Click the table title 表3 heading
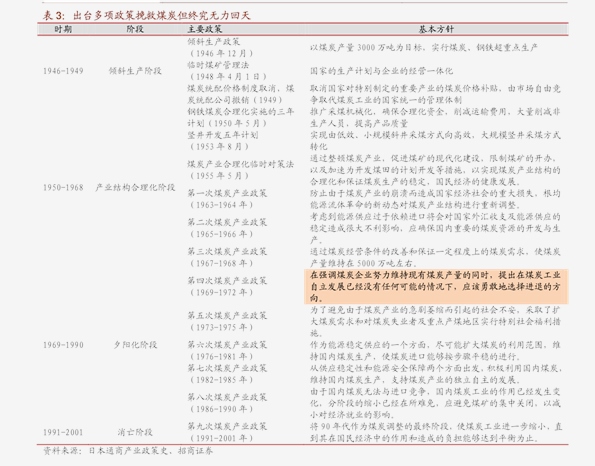The width and height of the screenshot is (595, 466). tap(146, 16)
